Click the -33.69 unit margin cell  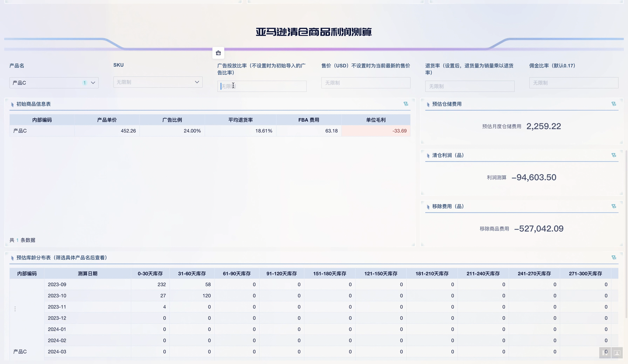click(376, 131)
